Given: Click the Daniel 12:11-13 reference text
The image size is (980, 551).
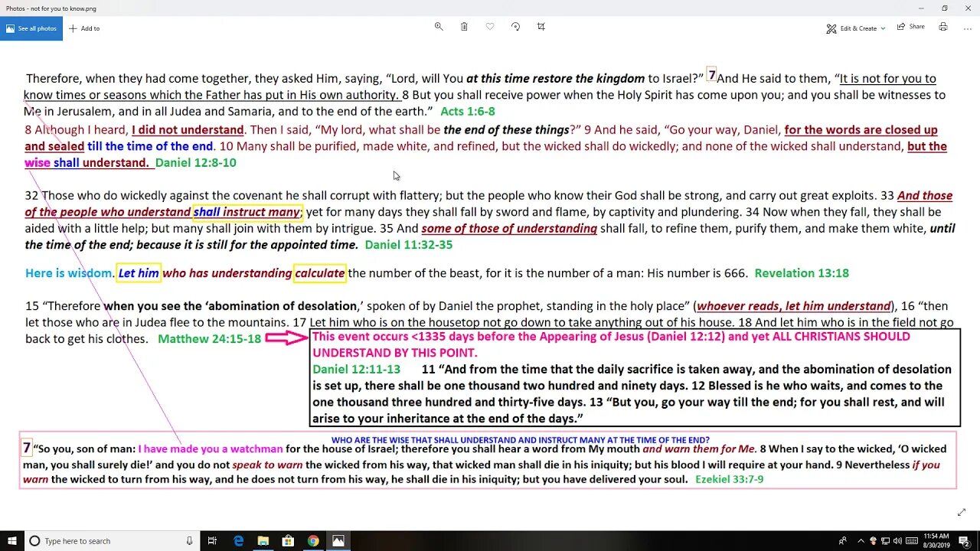Looking at the screenshot, I should 356,369.
